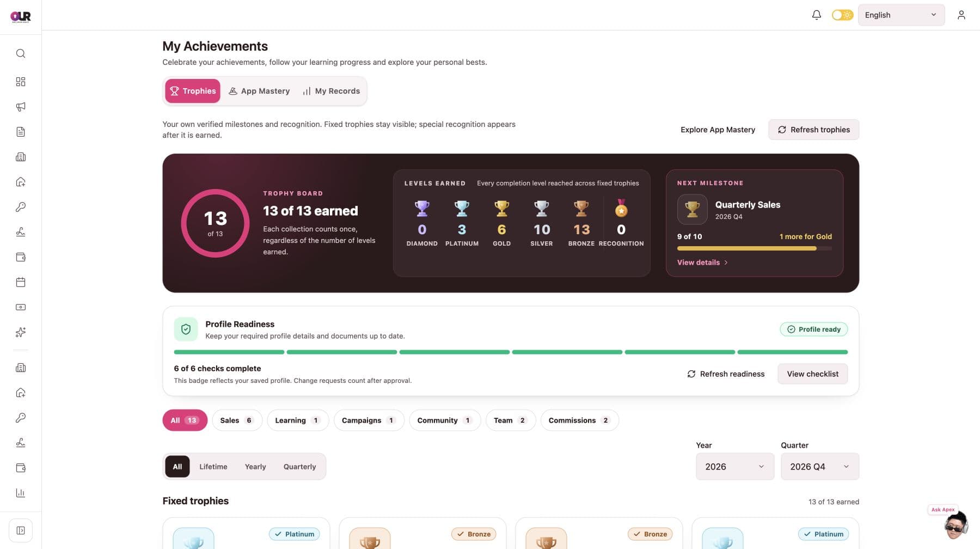Click the 13 of 13 trophy ring
The width and height of the screenshot is (980, 549).
click(215, 223)
